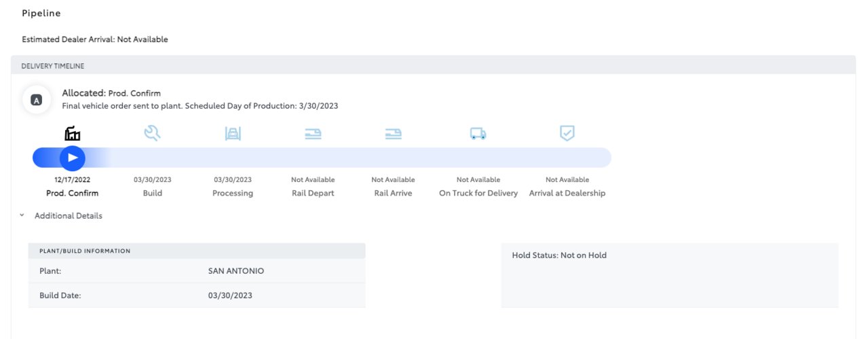The height and width of the screenshot is (339, 868).
Task: Click the delivery timeline progress bar track
Action: click(x=322, y=158)
